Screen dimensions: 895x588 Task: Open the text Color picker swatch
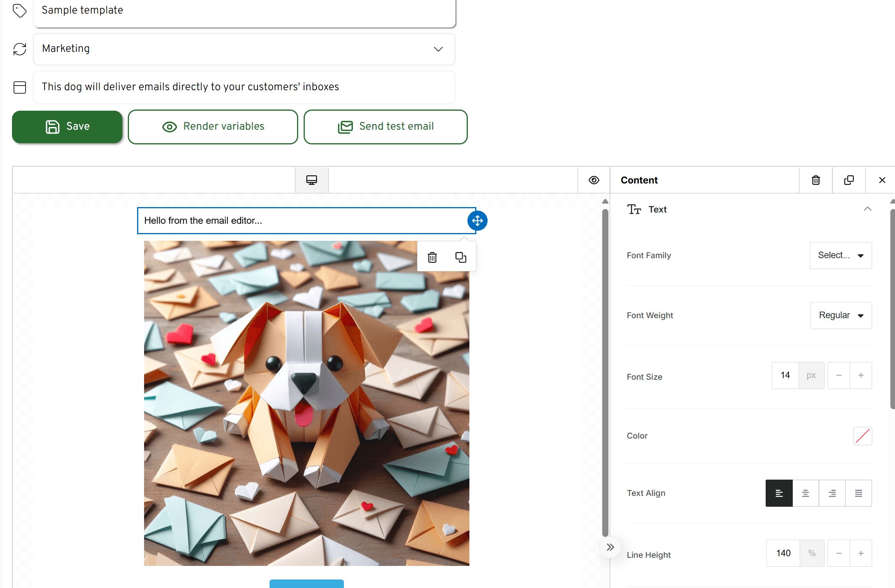point(862,436)
